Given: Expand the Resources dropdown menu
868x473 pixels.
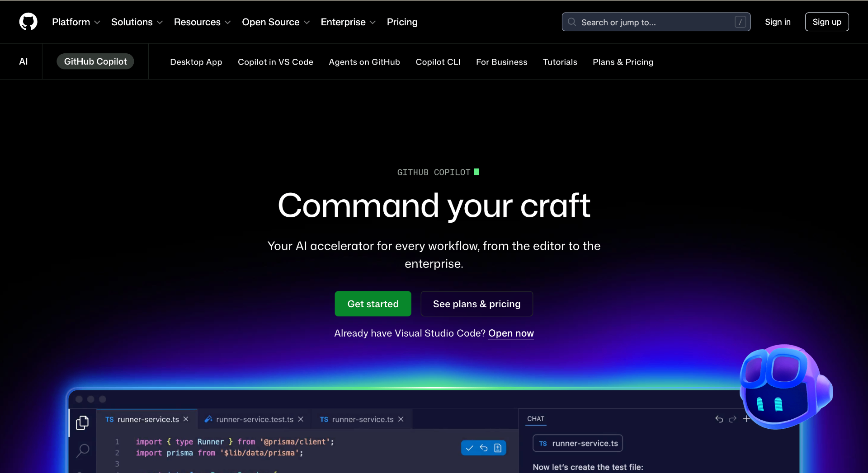Looking at the screenshot, I should pos(202,22).
